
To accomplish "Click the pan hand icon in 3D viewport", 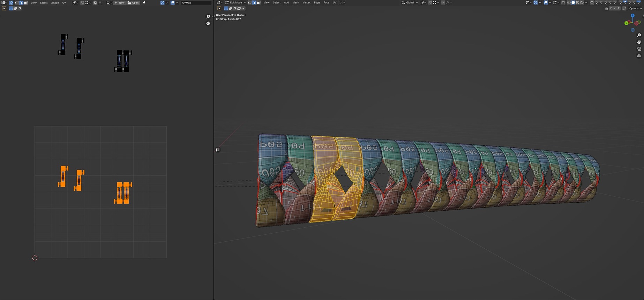I will [x=639, y=42].
